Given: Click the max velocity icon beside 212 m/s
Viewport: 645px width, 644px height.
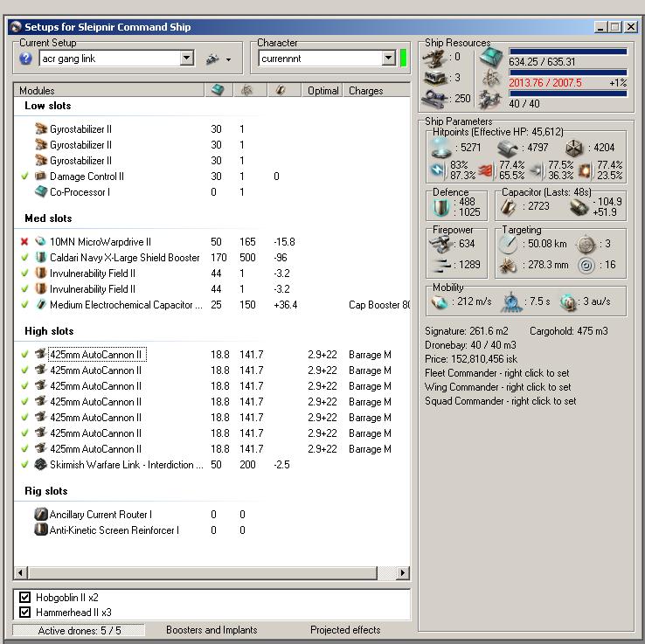Looking at the screenshot, I should [440, 302].
